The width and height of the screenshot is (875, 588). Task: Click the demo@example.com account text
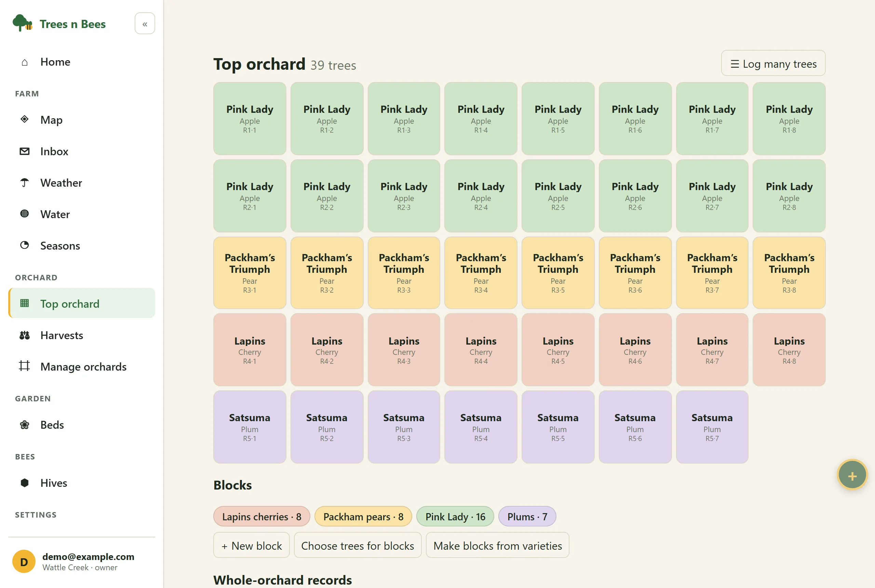click(88, 557)
